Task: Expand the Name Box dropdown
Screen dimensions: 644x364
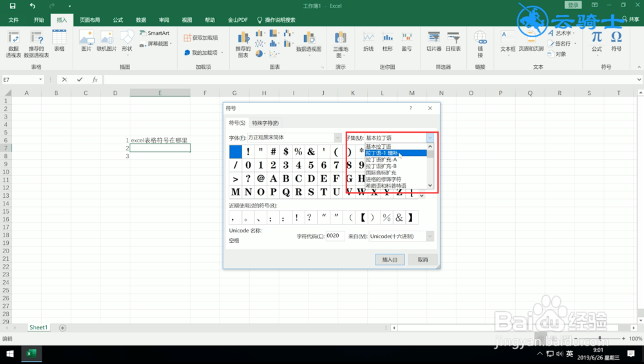Action: (x=40, y=80)
